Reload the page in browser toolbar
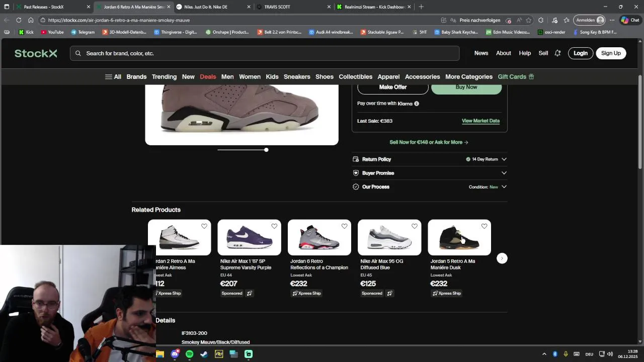 click(19, 20)
